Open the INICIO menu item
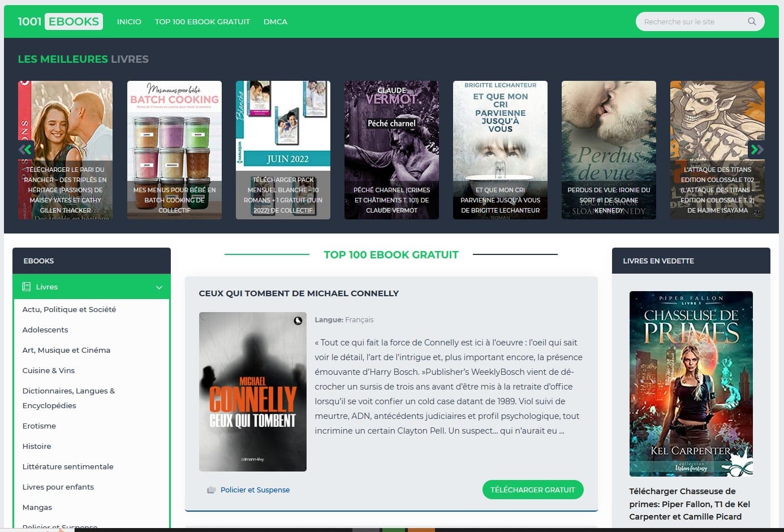This screenshot has width=784, height=532. point(129,21)
